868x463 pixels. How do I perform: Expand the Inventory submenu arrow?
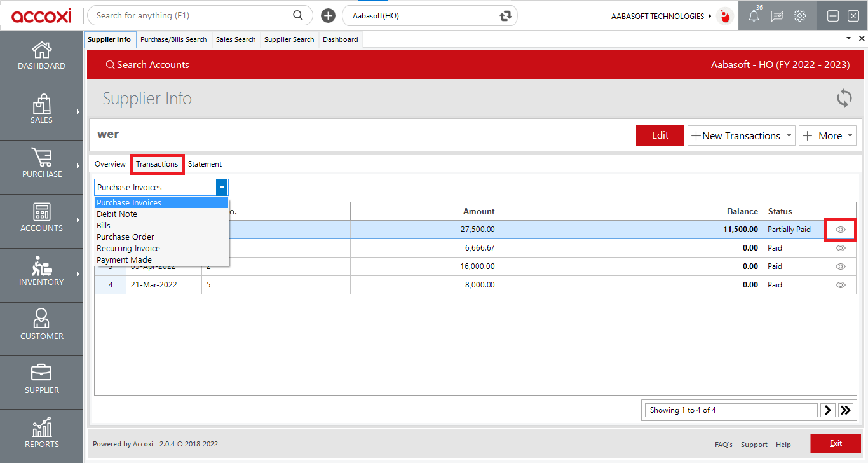pyautogui.click(x=78, y=273)
